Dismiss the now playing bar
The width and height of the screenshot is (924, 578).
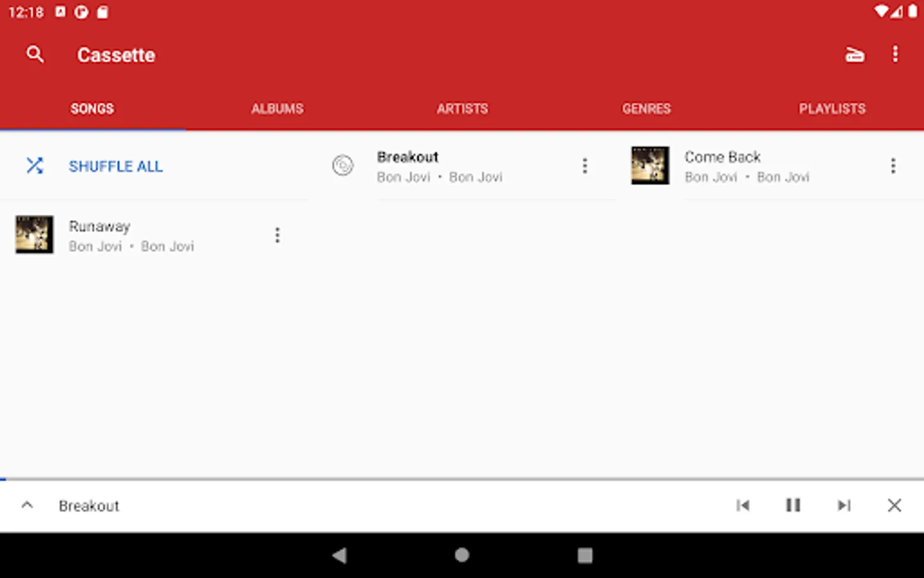894,505
